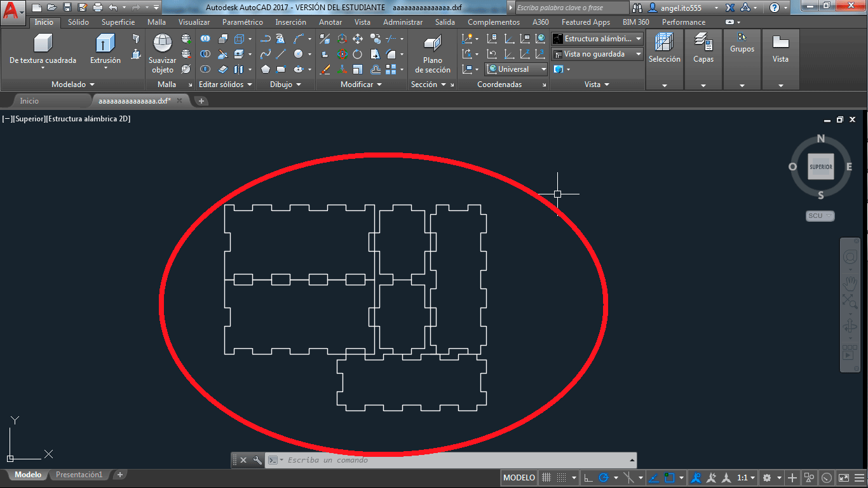
Task: Open the Sólido ribbon tab
Action: [78, 22]
